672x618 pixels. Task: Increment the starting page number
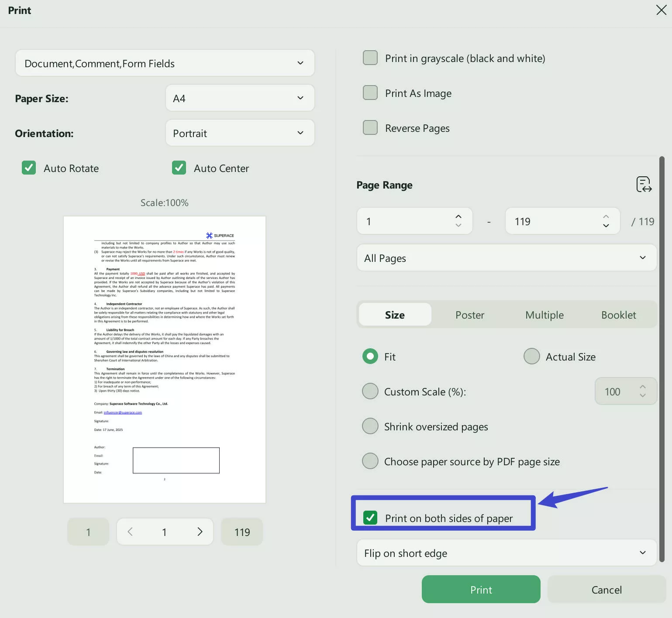click(458, 216)
